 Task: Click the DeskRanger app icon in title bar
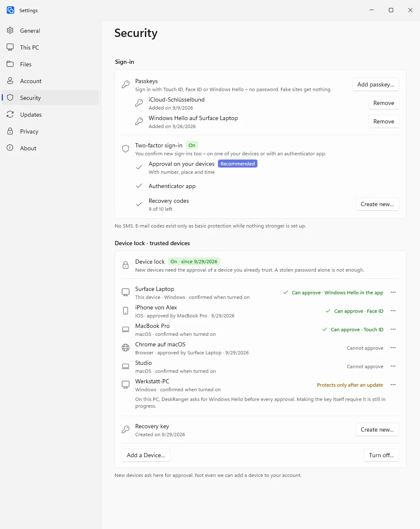(10, 10)
